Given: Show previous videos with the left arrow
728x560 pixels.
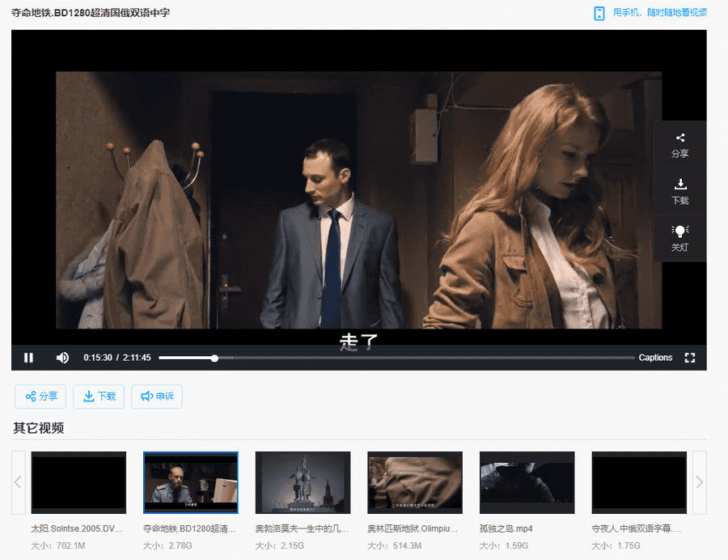Looking at the screenshot, I should pos(18,482).
